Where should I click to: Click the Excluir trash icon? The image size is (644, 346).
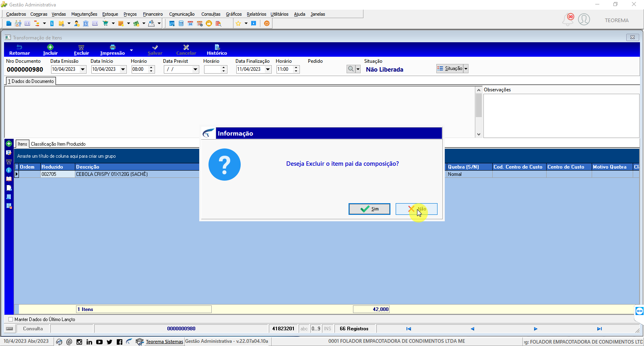click(81, 47)
